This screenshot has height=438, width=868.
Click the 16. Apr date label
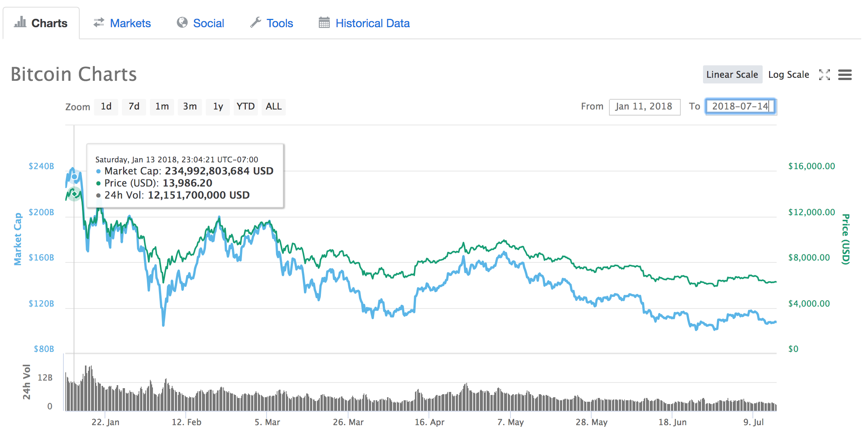[429, 422]
